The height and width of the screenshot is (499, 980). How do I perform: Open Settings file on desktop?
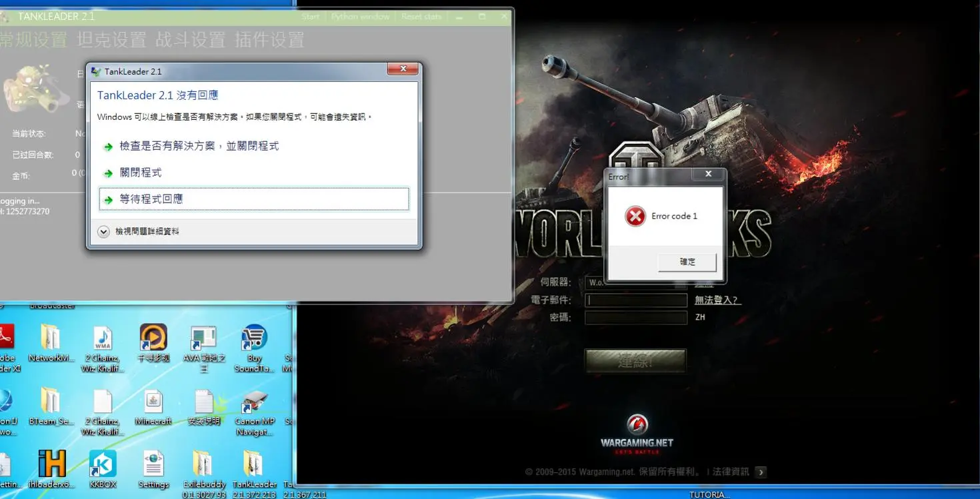coord(153,469)
